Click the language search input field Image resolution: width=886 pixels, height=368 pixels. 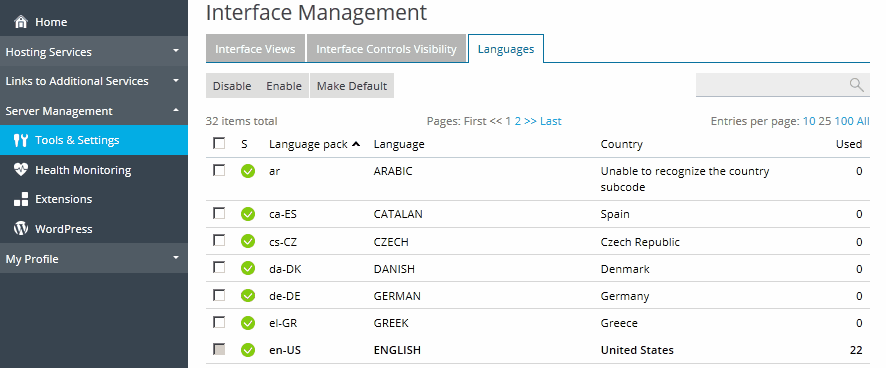[x=772, y=85]
